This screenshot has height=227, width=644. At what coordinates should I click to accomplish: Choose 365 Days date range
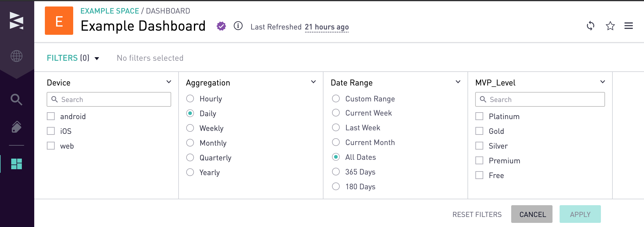coord(336,172)
